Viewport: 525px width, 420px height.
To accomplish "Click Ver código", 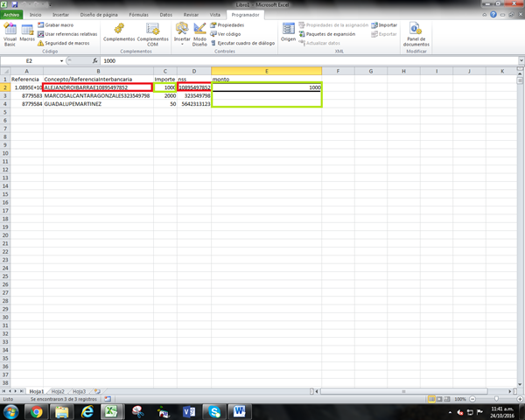I will 226,34.
